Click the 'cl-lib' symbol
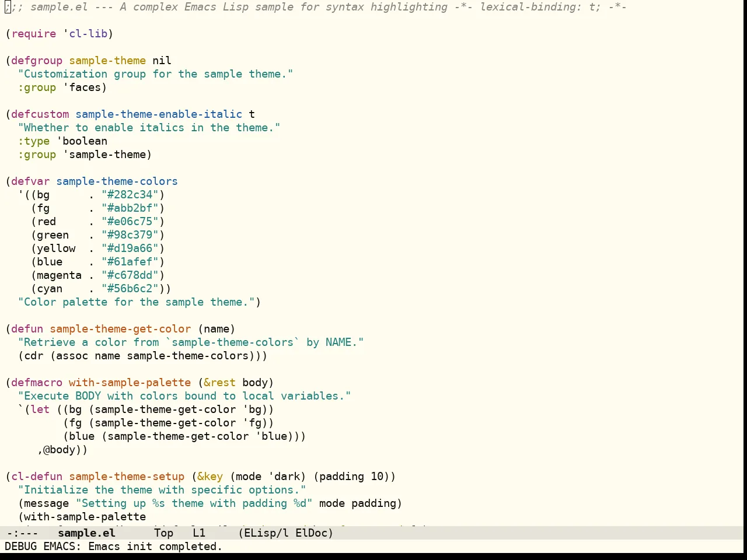This screenshot has height=560, width=747. (x=88, y=34)
